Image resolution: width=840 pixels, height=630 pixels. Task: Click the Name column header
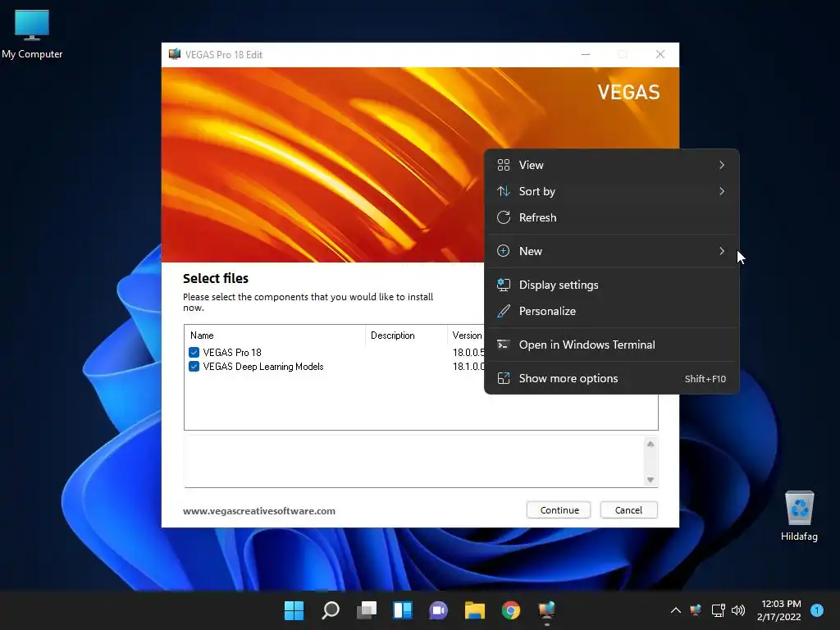[275, 336]
